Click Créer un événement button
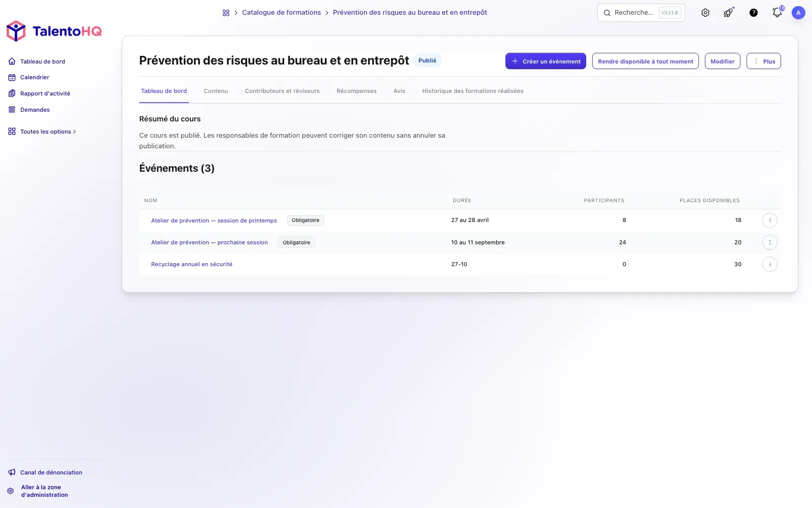This screenshot has height=508, width=812. [x=546, y=61]
